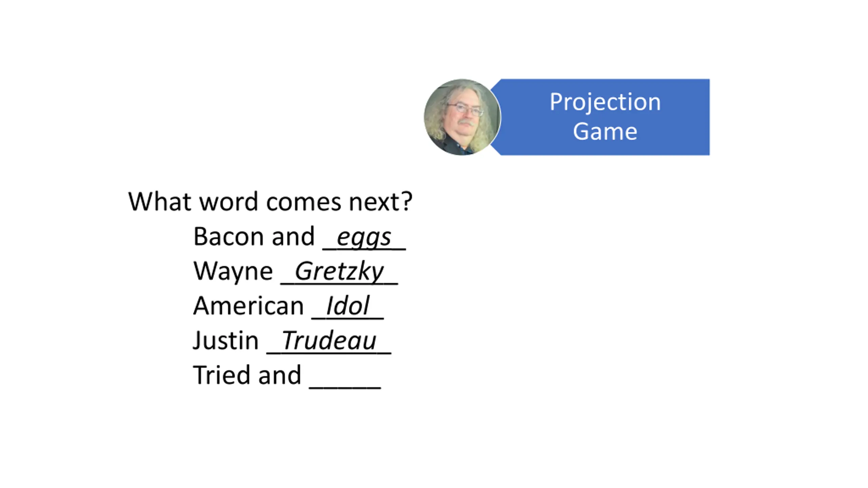The image size is (868, 488).
Task: Click the heading What word comes next?
Action: [270, 202]
